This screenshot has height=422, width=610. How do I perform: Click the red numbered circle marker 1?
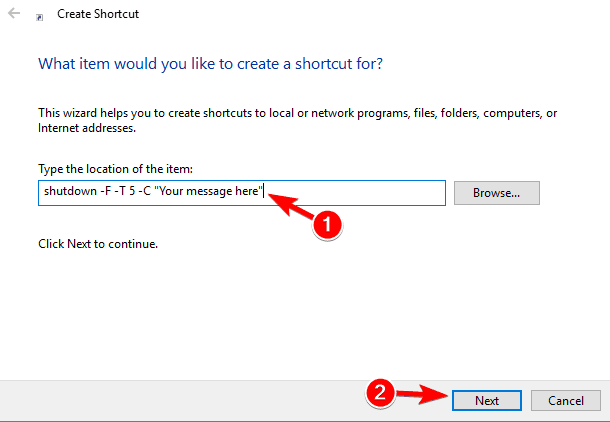point(327,224)
